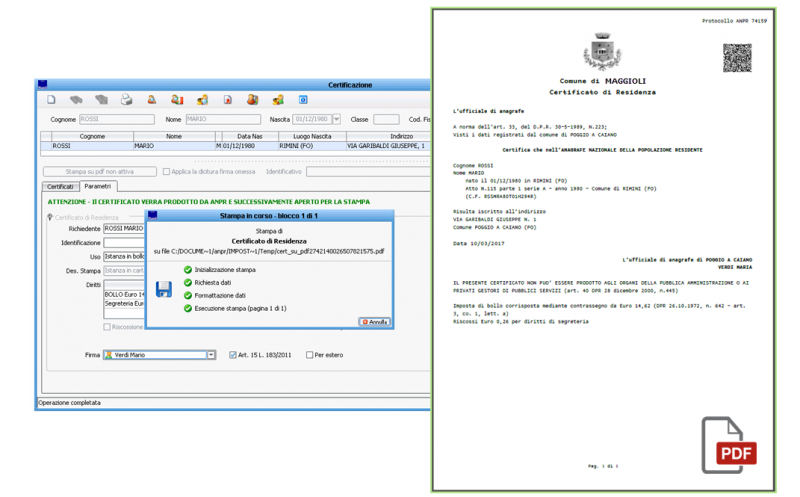Click the Nome search field
The width and height of the screenshot is (800, 497).
(223, 119)
